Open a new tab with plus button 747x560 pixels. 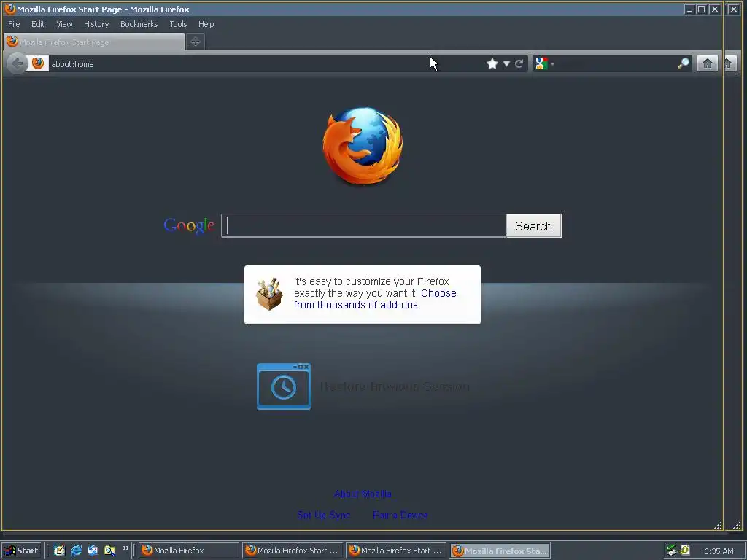[x=195, y=42]
